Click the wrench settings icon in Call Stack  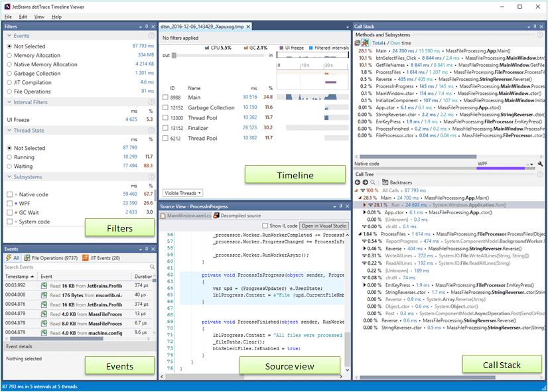click(541, 163)
